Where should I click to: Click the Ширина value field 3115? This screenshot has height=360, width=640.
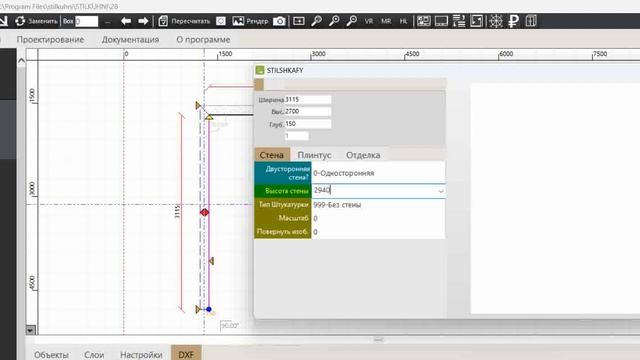308,100
